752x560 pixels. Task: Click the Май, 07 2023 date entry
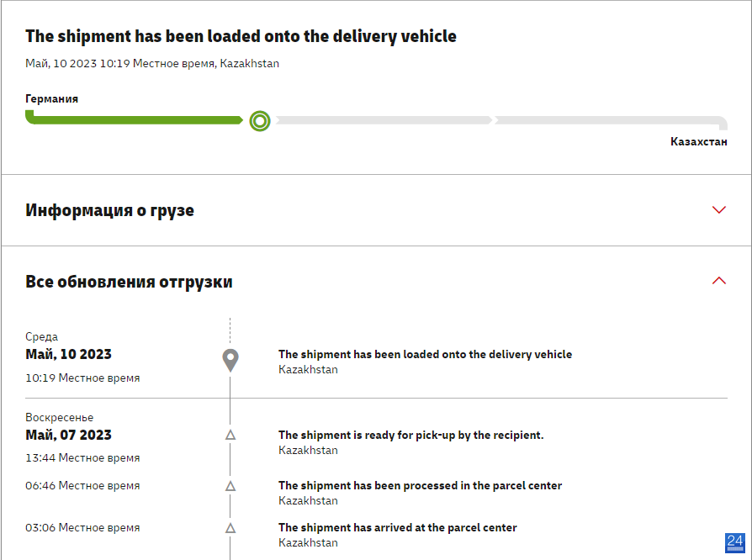pyautogui.click(x=69, y=435)
